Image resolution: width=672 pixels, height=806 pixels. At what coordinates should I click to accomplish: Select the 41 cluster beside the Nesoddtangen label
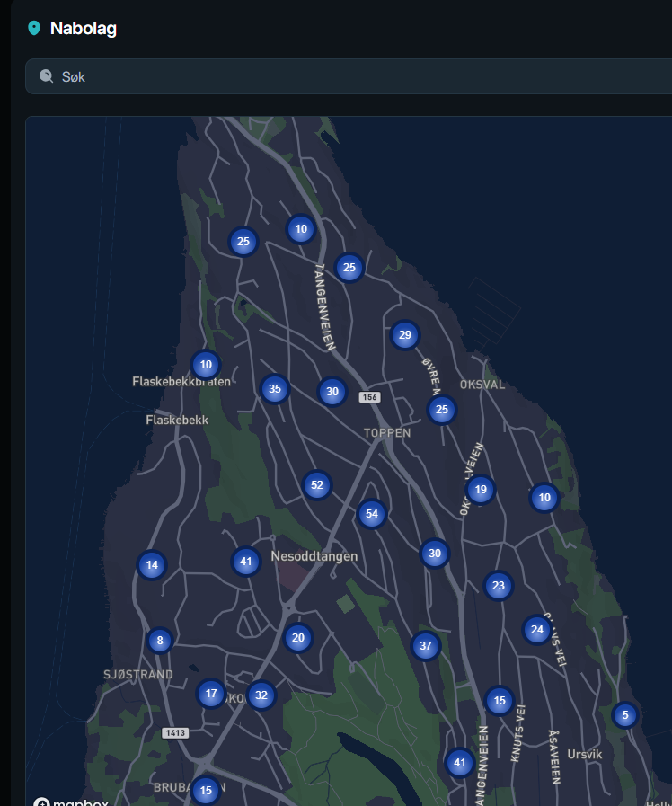click(x=245, y=562)
